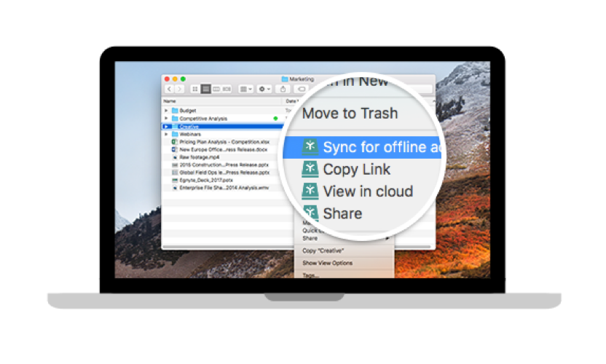The height and width of the screenshot is (364, 606).
Task: Select 'Budget' folder name
Action: coord(188,111)
